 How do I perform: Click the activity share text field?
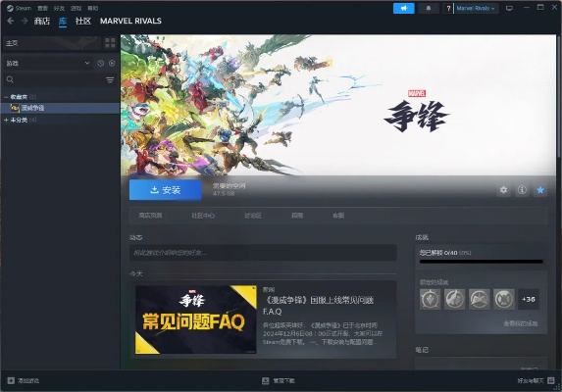[263, 253]
